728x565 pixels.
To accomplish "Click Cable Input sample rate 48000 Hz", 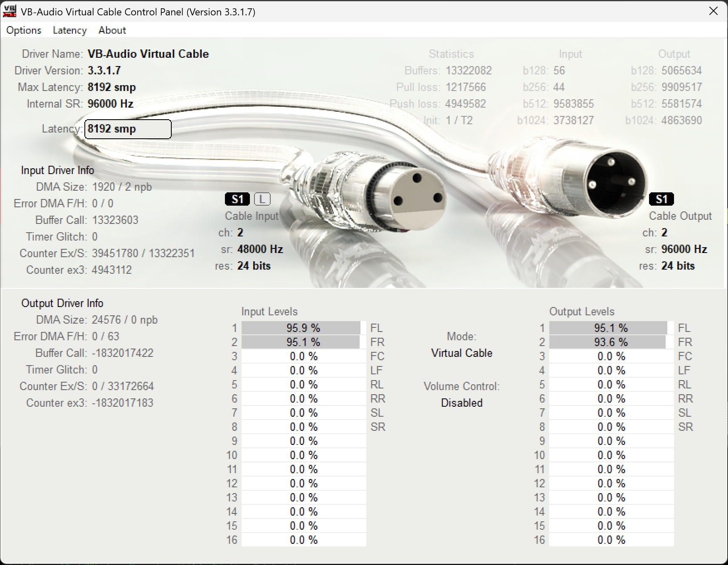I will click(260, 249).
